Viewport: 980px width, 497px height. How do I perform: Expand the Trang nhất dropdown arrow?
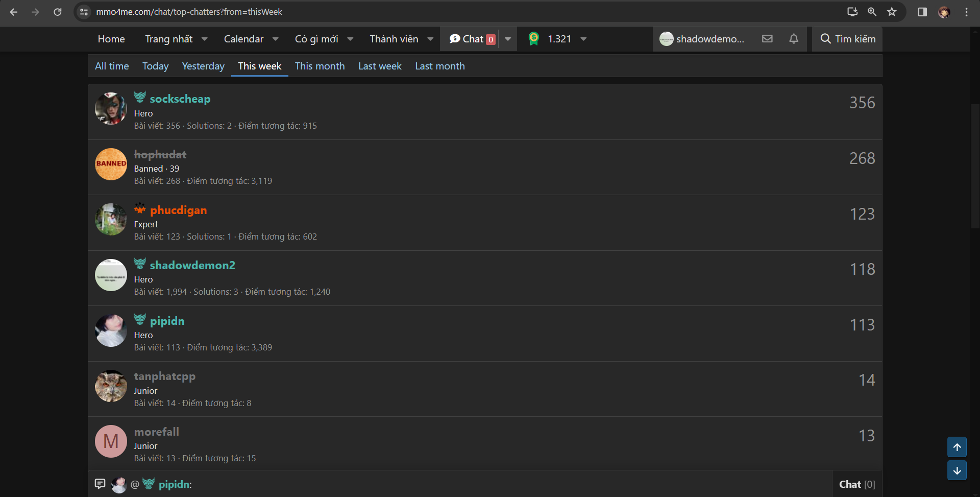pos(205,39)
